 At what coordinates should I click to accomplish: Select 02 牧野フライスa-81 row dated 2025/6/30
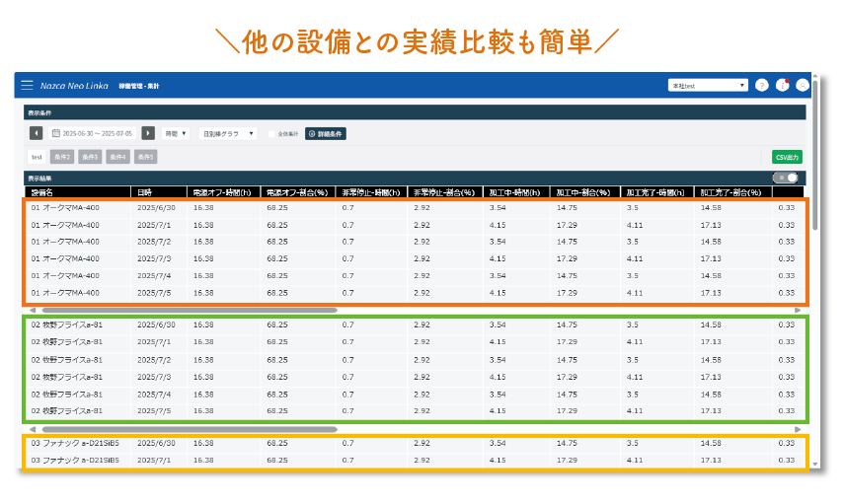click(x=415, y=324)
